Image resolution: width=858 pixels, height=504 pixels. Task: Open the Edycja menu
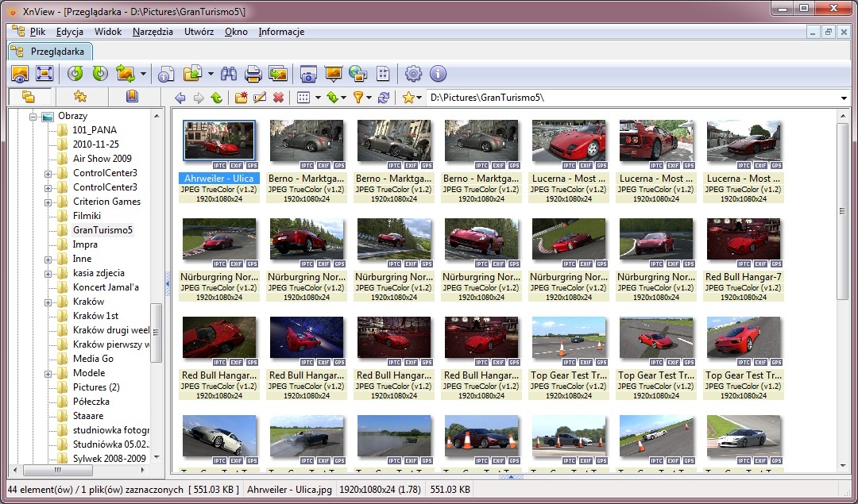point(69,32)
